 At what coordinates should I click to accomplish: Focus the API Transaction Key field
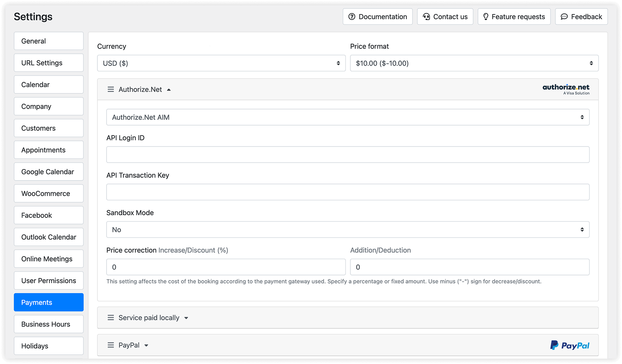pos(348,192)
